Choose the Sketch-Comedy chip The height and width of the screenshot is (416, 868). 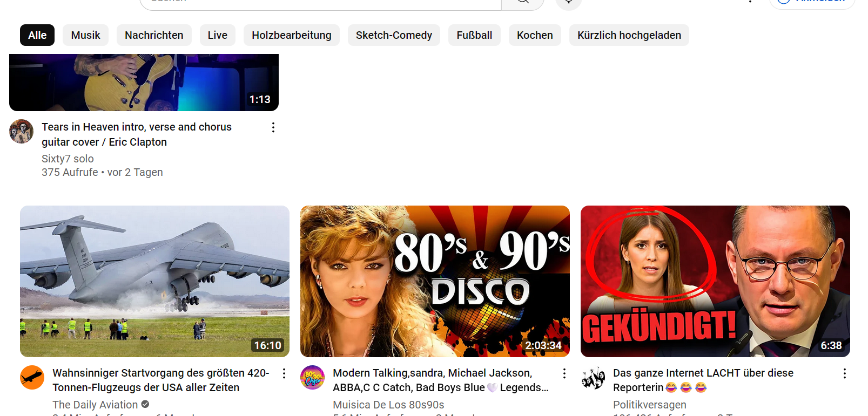(x=394, y=35)
